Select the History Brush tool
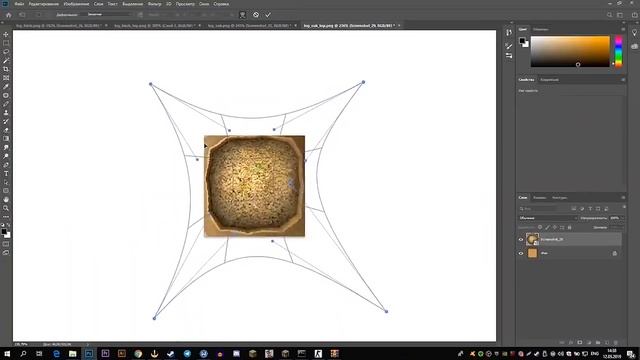640x360 pixels. tap(6, 121)
